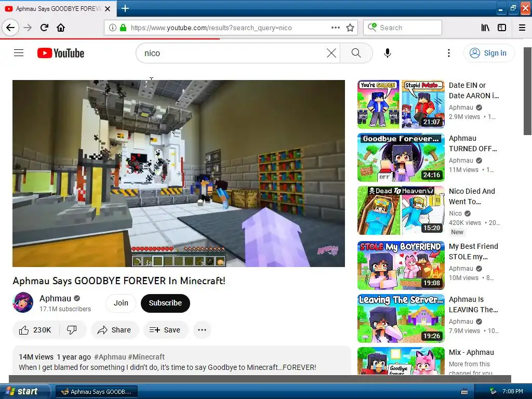This screenshot has height=399, width=532.
Task: Show the sidebar via sidebar icon
Action: 502,28
